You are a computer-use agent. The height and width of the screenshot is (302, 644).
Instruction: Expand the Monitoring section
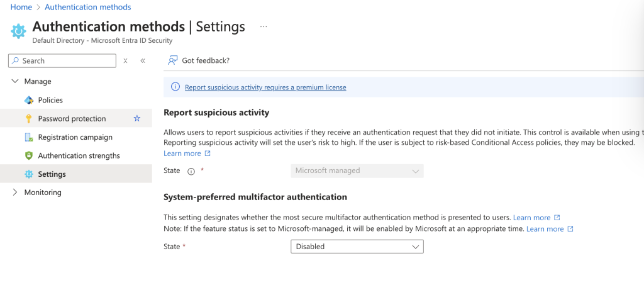click(x=15, y=193)
